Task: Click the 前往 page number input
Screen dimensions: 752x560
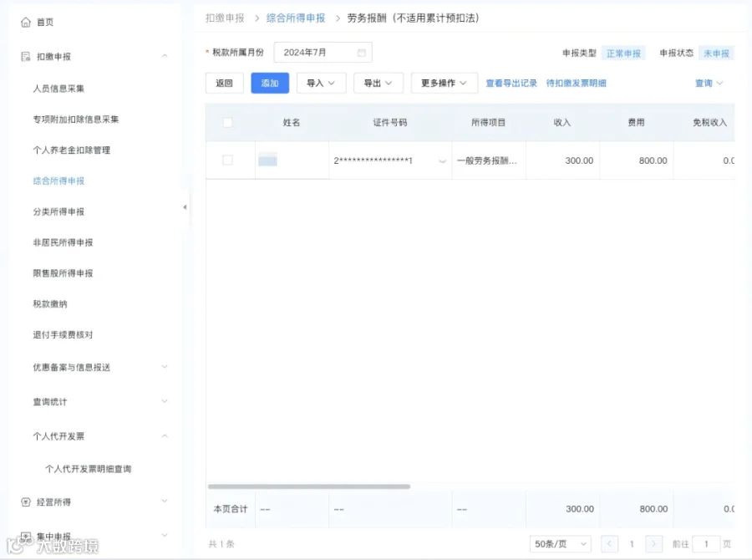Action: coord(706,543)
